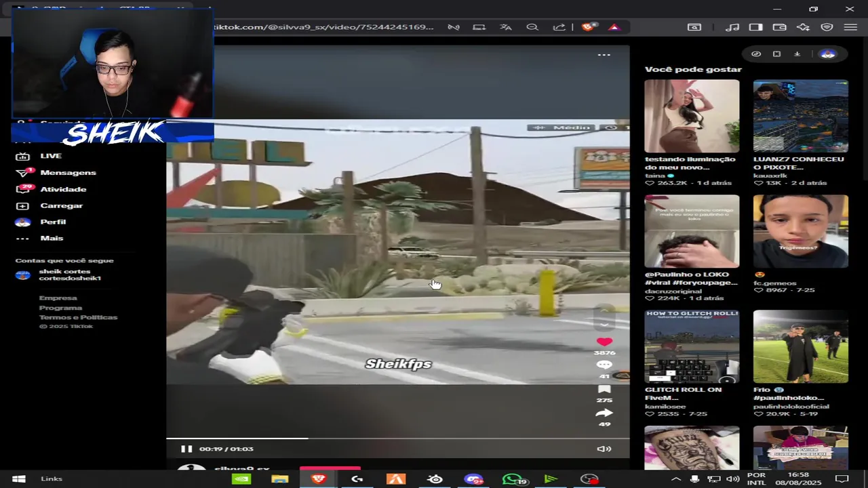The image size is (868, 488).
Task: Click the Programa footer link
Action: 60,308
